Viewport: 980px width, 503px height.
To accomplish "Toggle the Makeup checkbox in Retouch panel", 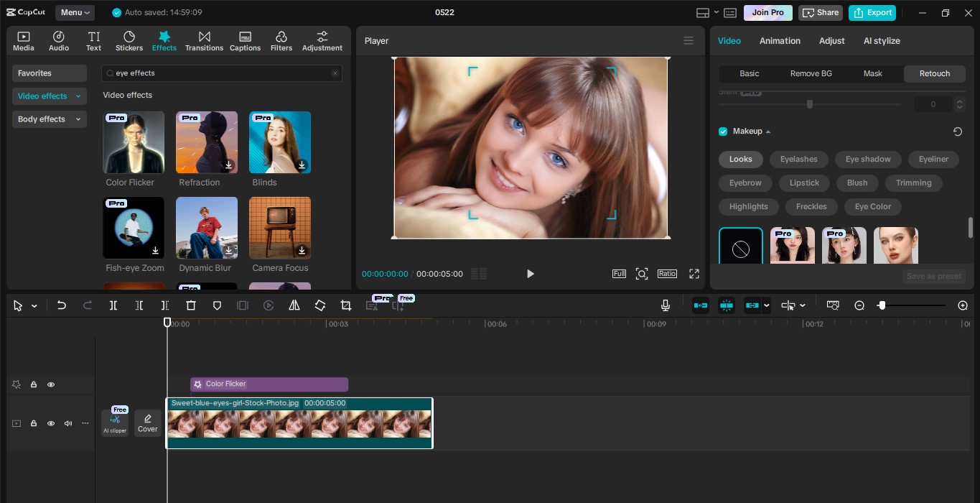I will pos(722,131).
